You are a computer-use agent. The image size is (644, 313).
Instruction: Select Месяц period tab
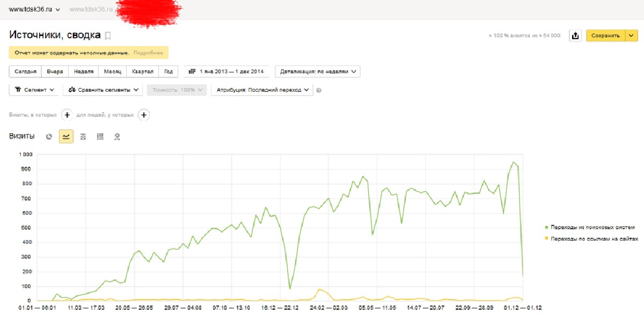113,71
